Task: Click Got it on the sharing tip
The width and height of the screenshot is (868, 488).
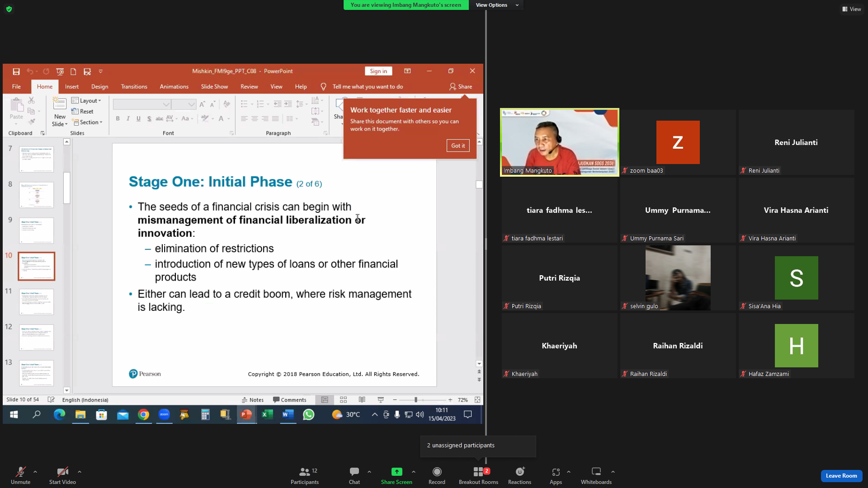Action: coord(458,145)
